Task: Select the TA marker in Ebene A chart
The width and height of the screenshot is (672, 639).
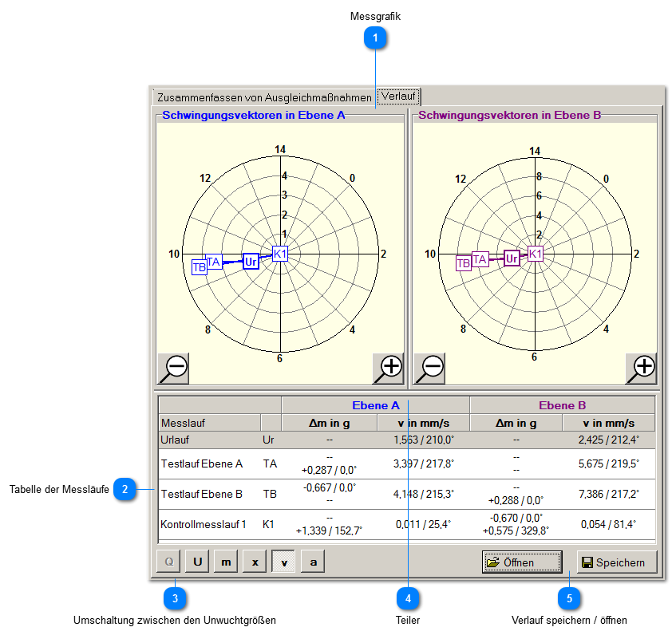Action: 214,262
